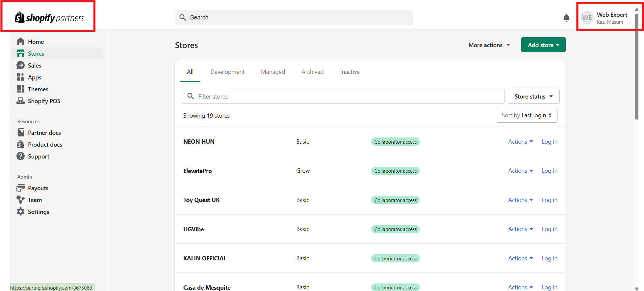Viewport: 644px width, 291px height.
Task: Expand the More actions dropdown
Action: (489, 45)
